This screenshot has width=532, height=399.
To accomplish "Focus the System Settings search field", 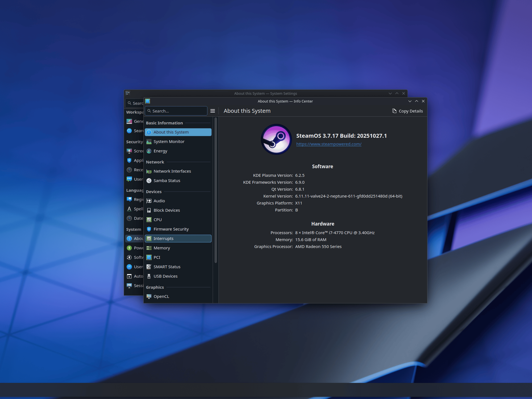I will tap(135, 103).
